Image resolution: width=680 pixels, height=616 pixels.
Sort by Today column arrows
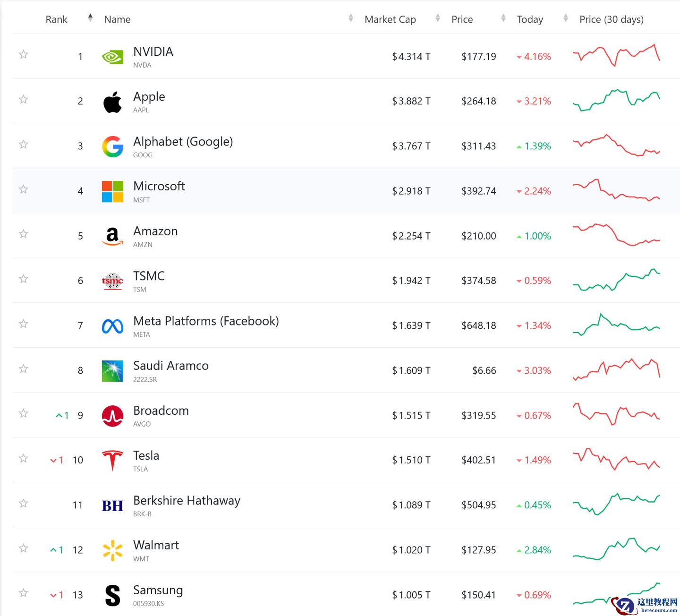(566, 18)
